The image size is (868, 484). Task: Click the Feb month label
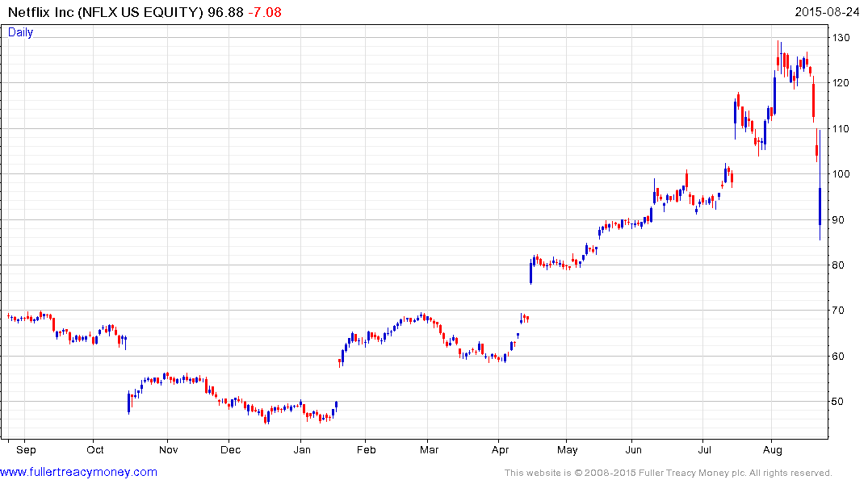pos(366,449)
